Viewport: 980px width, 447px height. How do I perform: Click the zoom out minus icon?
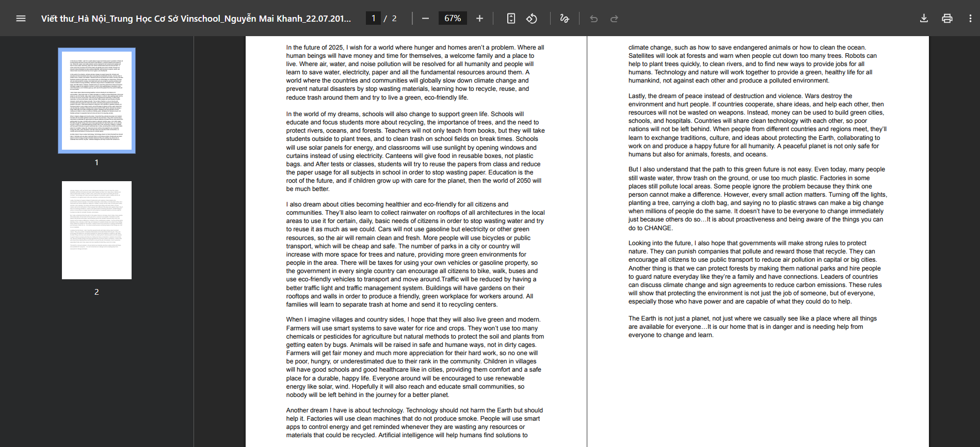tap(425, 19)
